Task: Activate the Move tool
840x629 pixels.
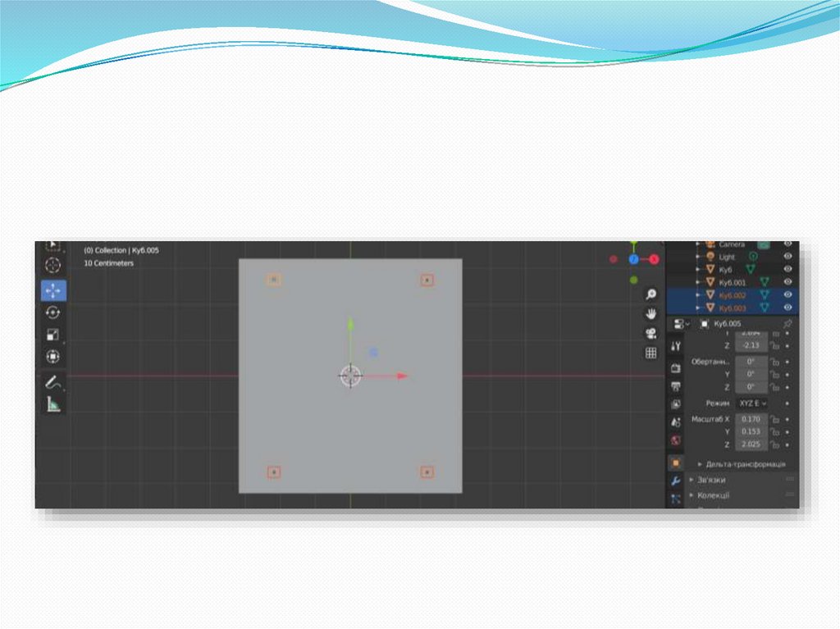Action: point(53,290)
